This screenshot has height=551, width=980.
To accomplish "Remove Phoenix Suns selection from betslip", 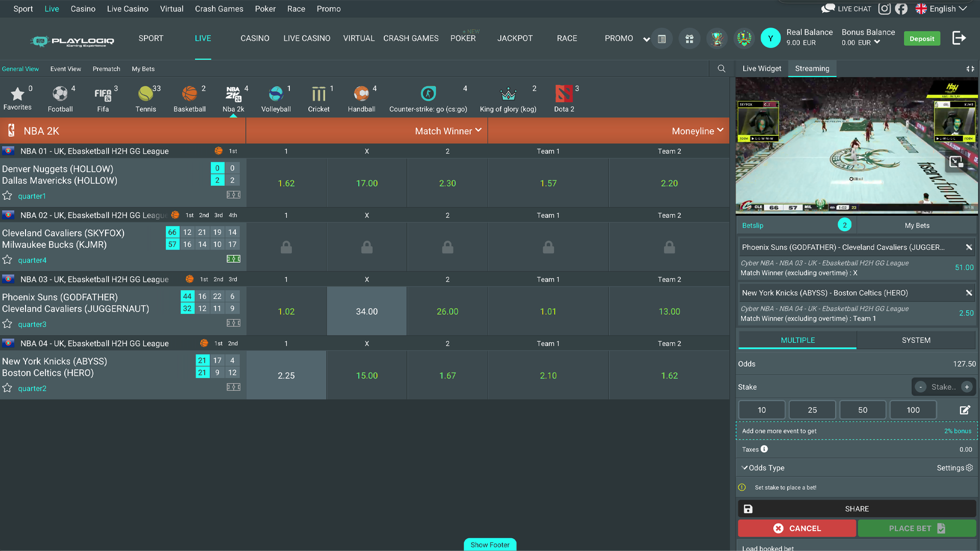I will point(969,247).
